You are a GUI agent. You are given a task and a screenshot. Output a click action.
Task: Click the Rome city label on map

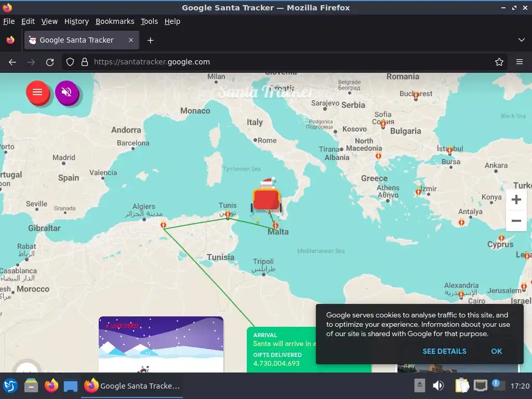point(267,140)
